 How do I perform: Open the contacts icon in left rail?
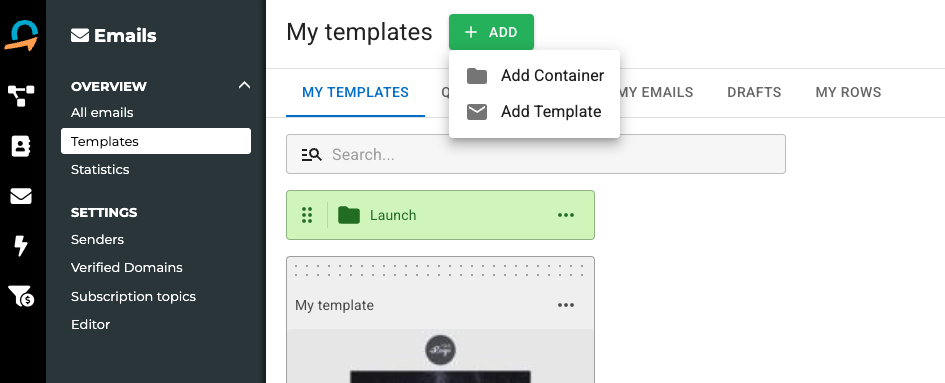click(x=21, y=146)
